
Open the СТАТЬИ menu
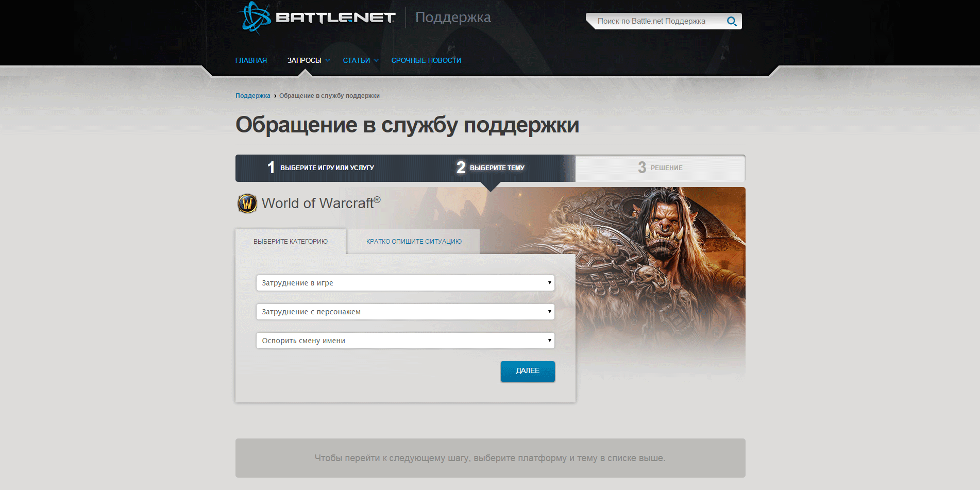357,60
